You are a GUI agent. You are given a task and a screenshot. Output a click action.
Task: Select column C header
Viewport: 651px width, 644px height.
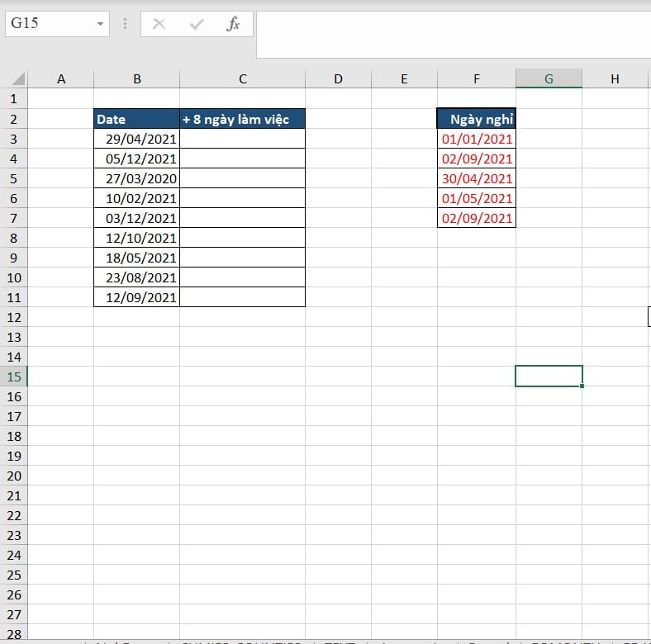tap(242, 79)
